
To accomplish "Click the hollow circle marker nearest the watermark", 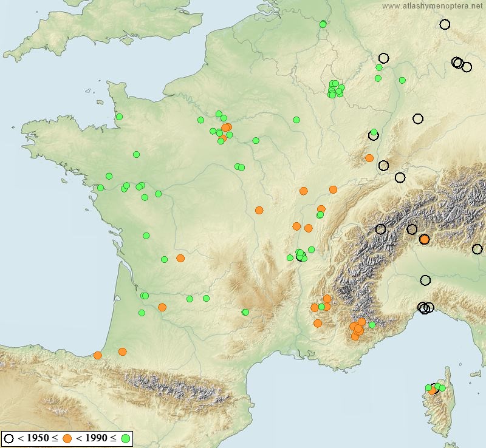I will (x=445, y=24).
